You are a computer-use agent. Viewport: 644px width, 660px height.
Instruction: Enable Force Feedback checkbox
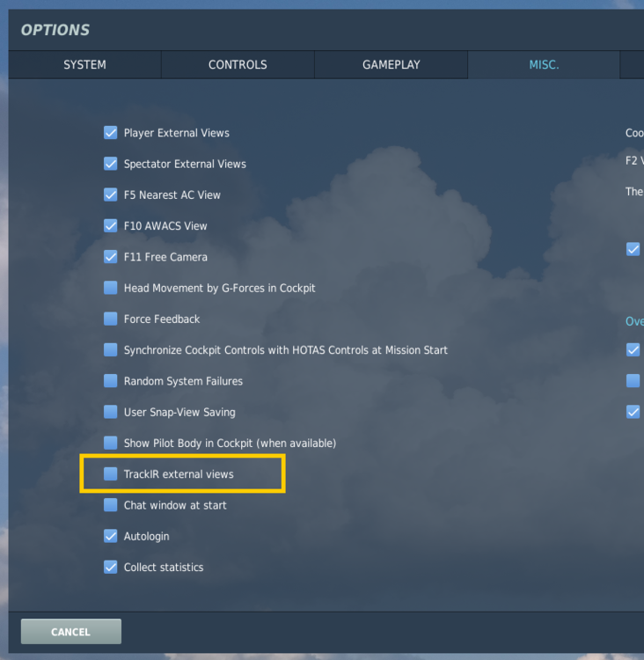tap(111, 319)
